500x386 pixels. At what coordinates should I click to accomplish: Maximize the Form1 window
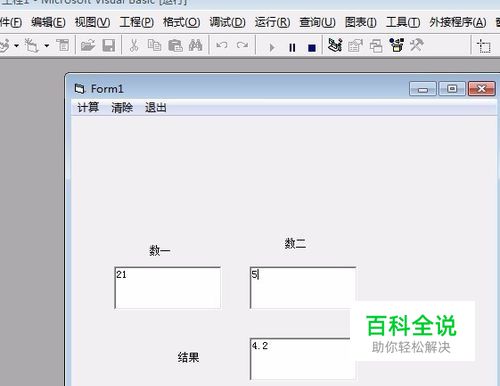(x=452, y=89)
